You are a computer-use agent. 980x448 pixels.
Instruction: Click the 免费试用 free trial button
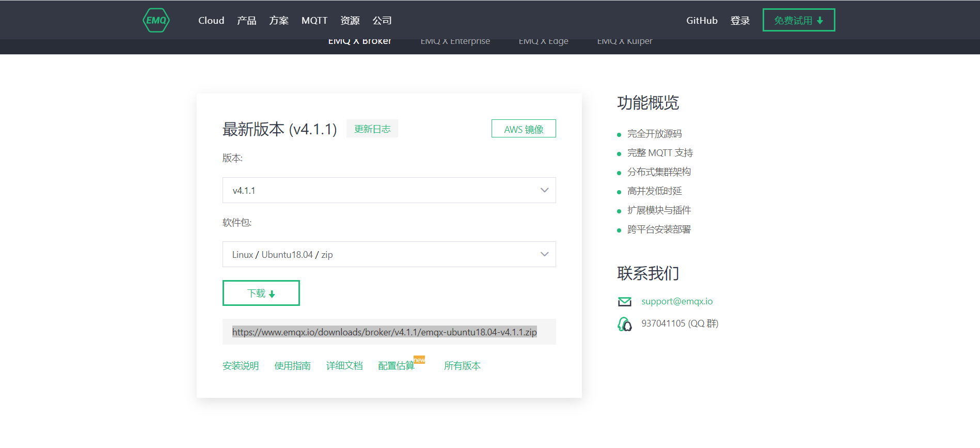[799, 20]
